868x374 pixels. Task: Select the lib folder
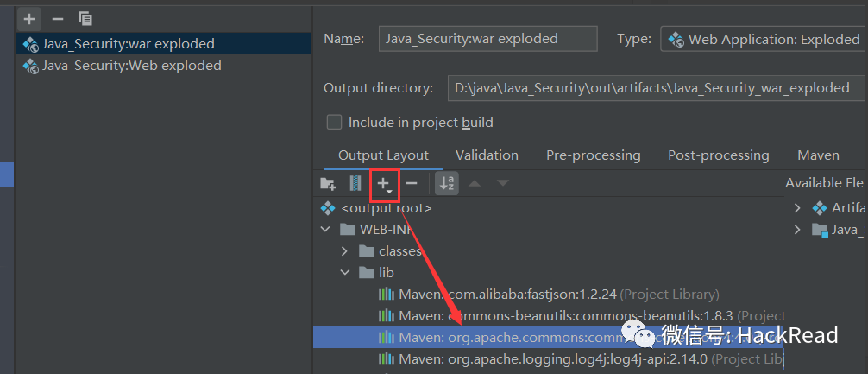click(x=376, y=273)
